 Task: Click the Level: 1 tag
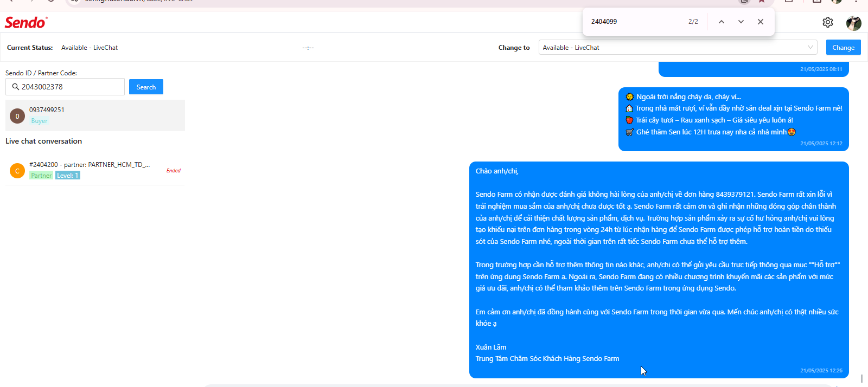click(68, 176)
